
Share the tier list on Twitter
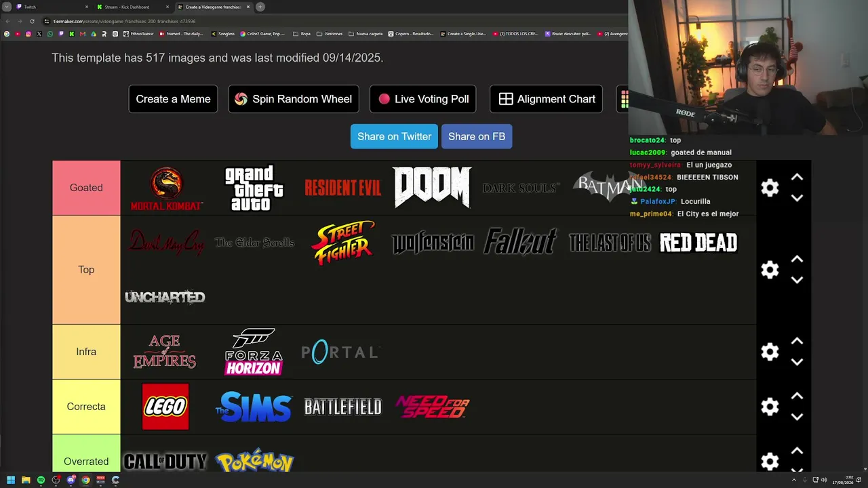[x=395, y=136]
